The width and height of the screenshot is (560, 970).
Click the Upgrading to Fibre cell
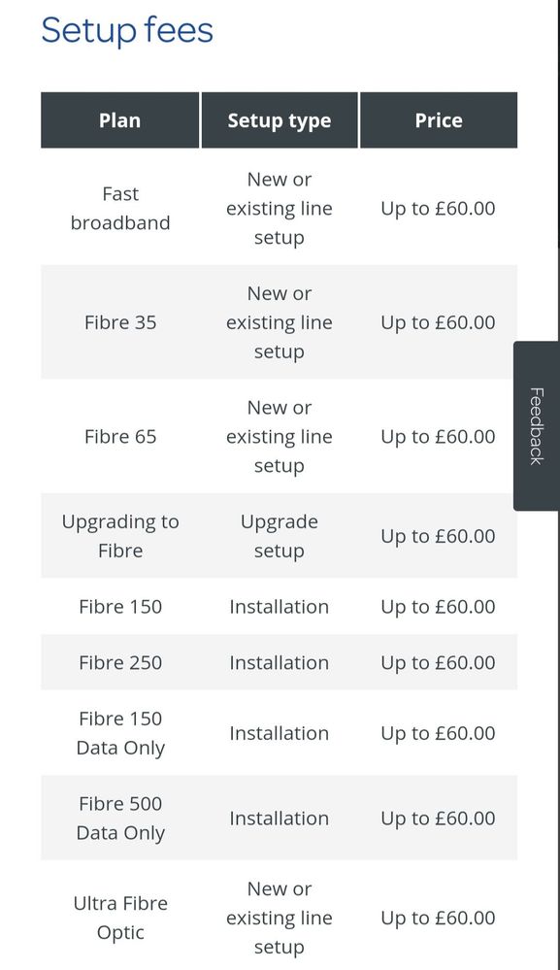tap(120, 536)
